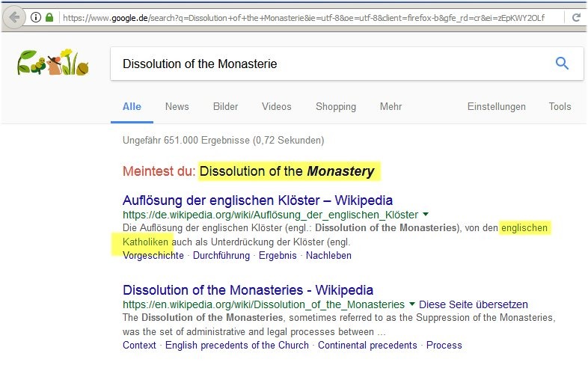Click 'Diese Seite übersetzen' link

point(474,304)
